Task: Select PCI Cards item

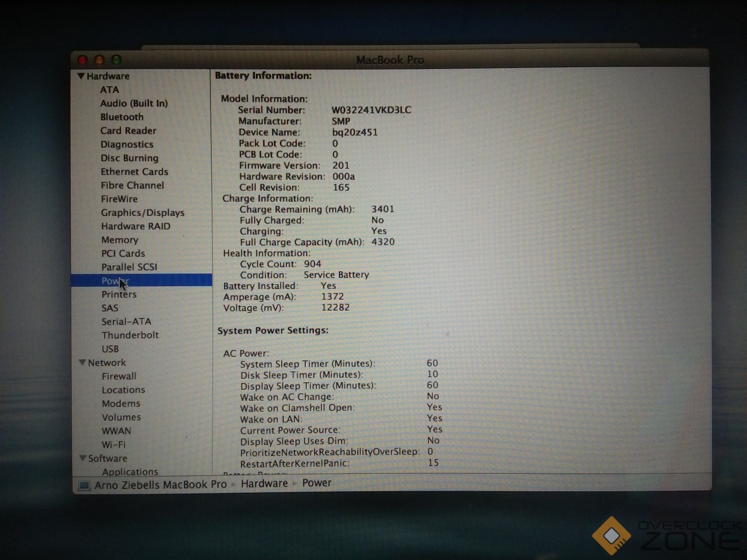Action: click(x=123, y=253)
